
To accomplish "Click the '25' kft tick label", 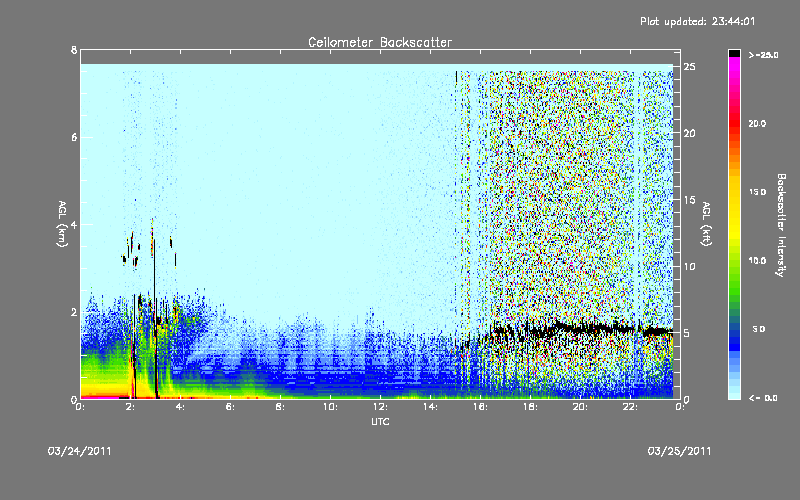I will [690, 67].
